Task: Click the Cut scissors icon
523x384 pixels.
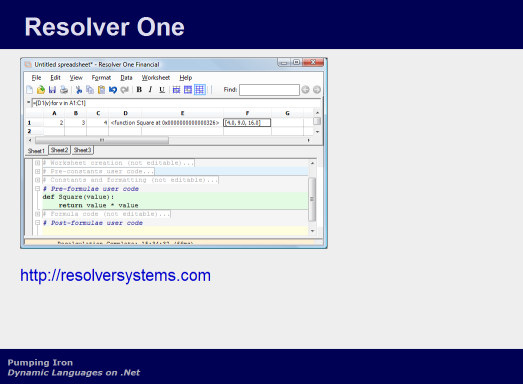Action: 79,90
